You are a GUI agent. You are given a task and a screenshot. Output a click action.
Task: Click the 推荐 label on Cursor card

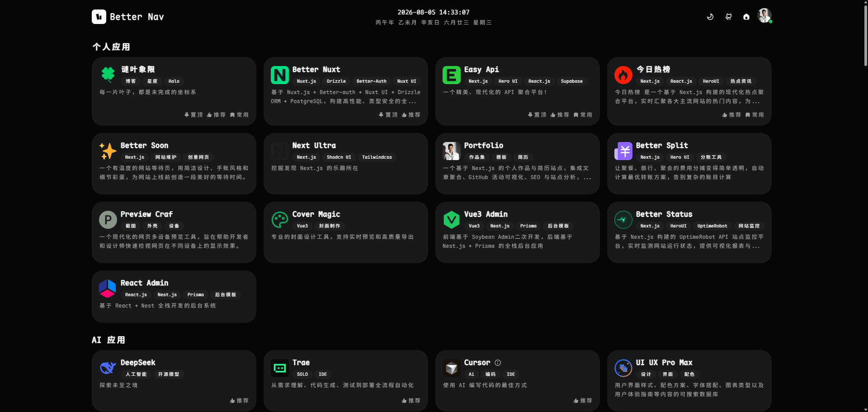(583, 401)
